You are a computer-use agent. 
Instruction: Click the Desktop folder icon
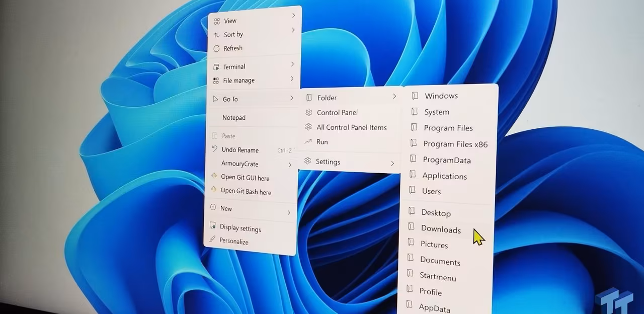[x=412, y=211]
